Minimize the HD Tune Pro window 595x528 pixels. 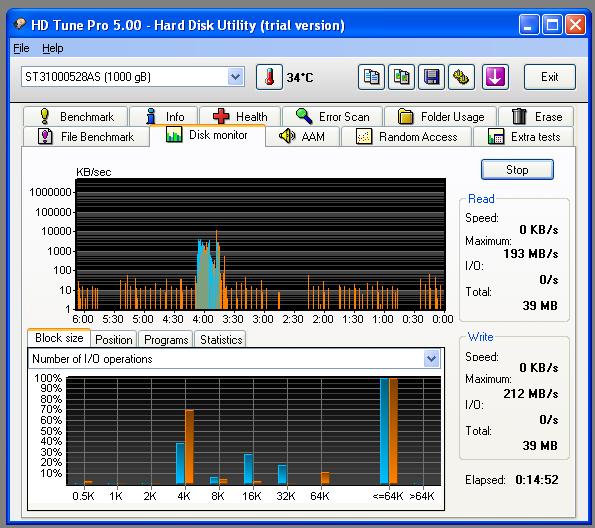point(529,25)
